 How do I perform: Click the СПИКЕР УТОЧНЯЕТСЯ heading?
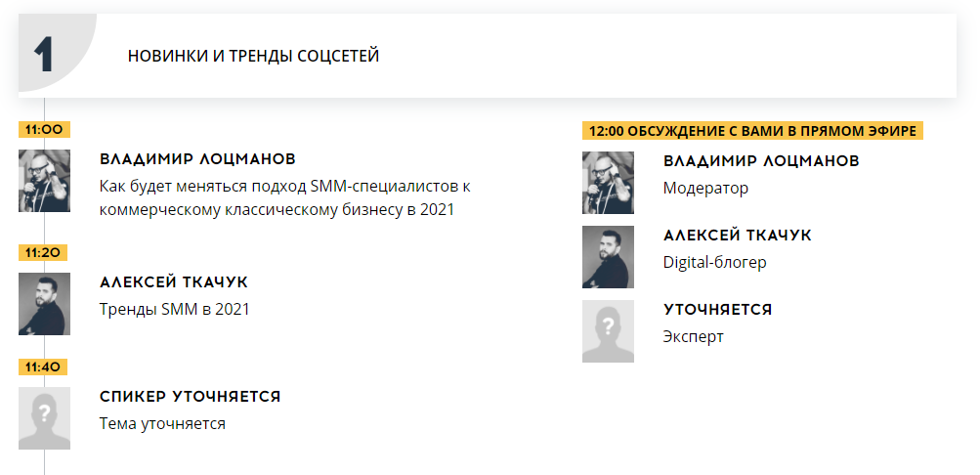(191, 397)
